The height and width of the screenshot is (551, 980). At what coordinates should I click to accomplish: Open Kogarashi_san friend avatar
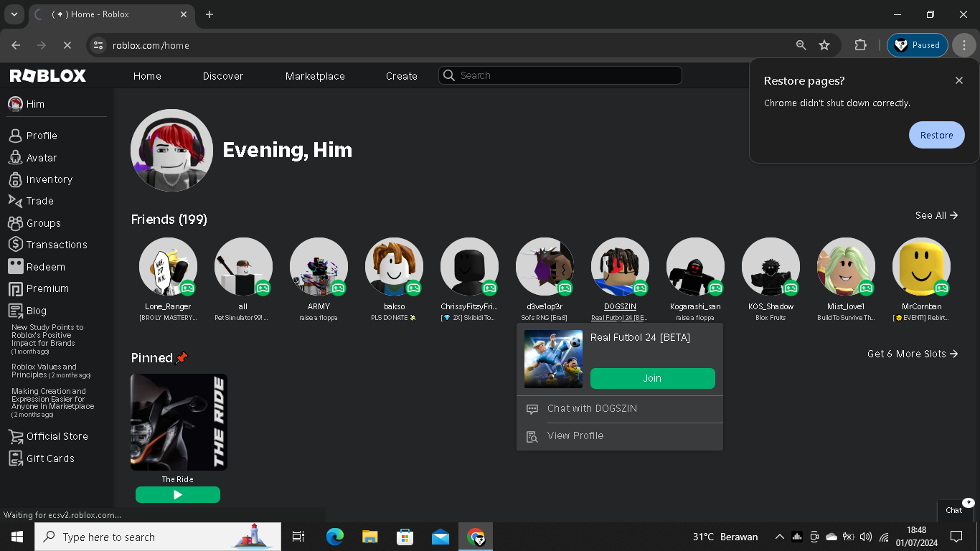point(695,266)
